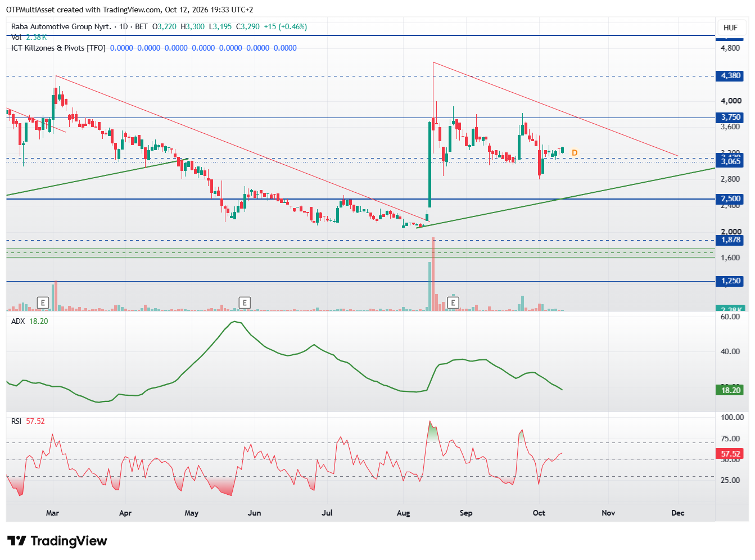Select the 4,380 price level label
Image resolution: width=755 pixels, height=560 pixels.
(x=730, y=76)
